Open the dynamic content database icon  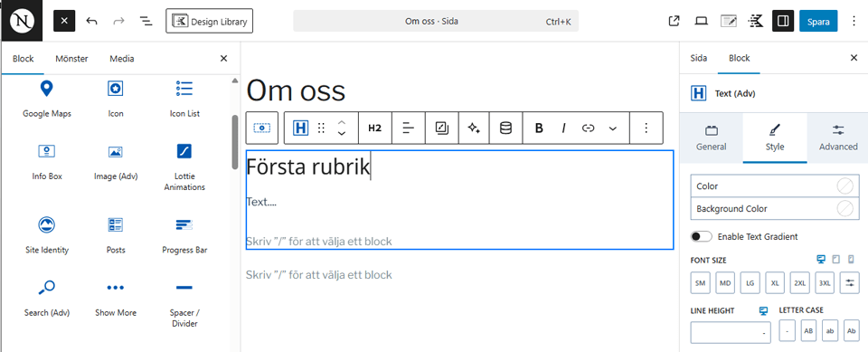[506, 128]
